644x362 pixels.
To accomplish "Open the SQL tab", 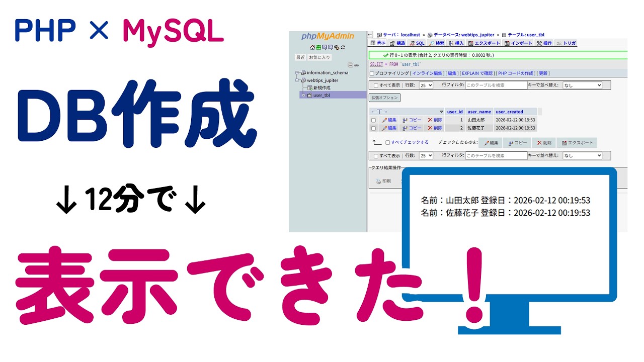I will [417, 43].
